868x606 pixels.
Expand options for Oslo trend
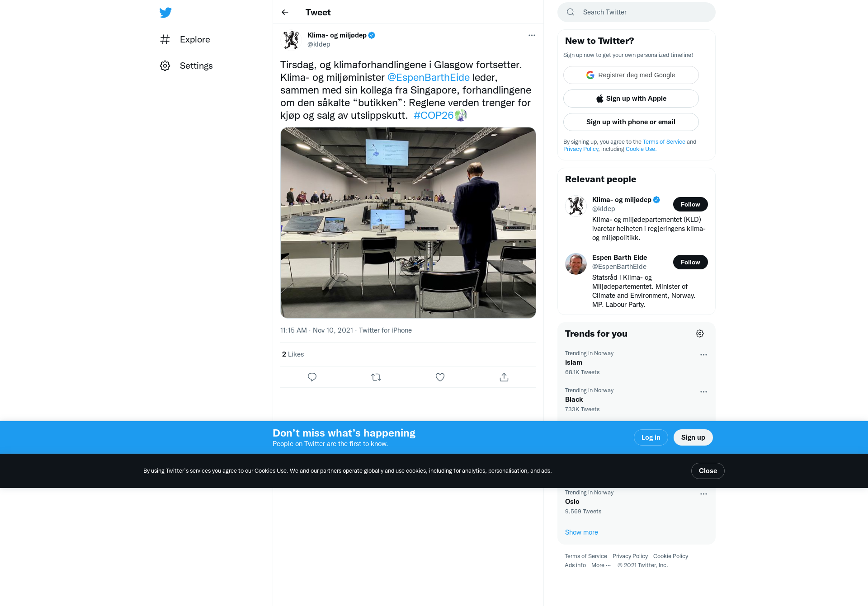(x=703, y=494)
